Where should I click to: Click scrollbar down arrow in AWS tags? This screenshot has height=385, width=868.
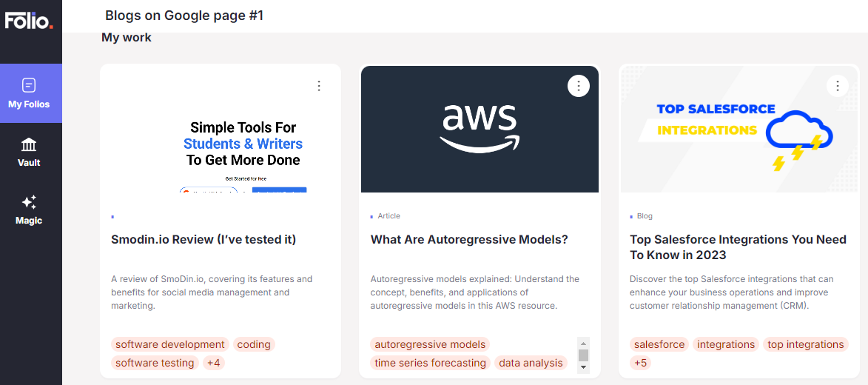(x=583, y=367)
